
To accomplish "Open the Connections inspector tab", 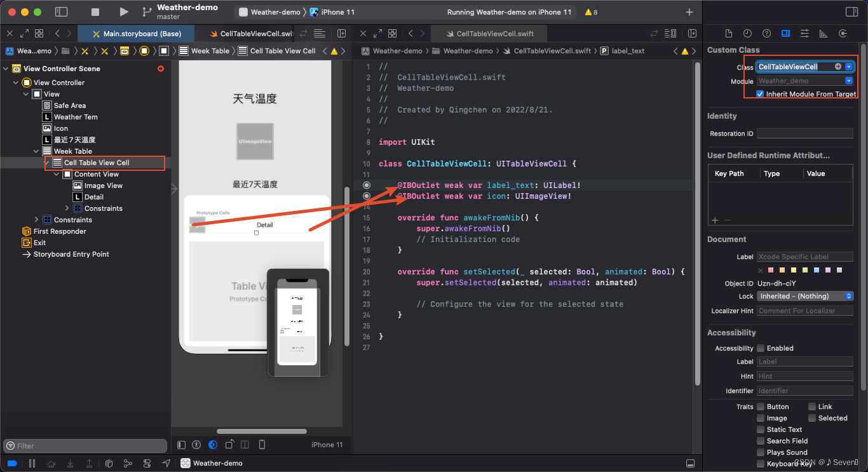I will tap(843, 33).
